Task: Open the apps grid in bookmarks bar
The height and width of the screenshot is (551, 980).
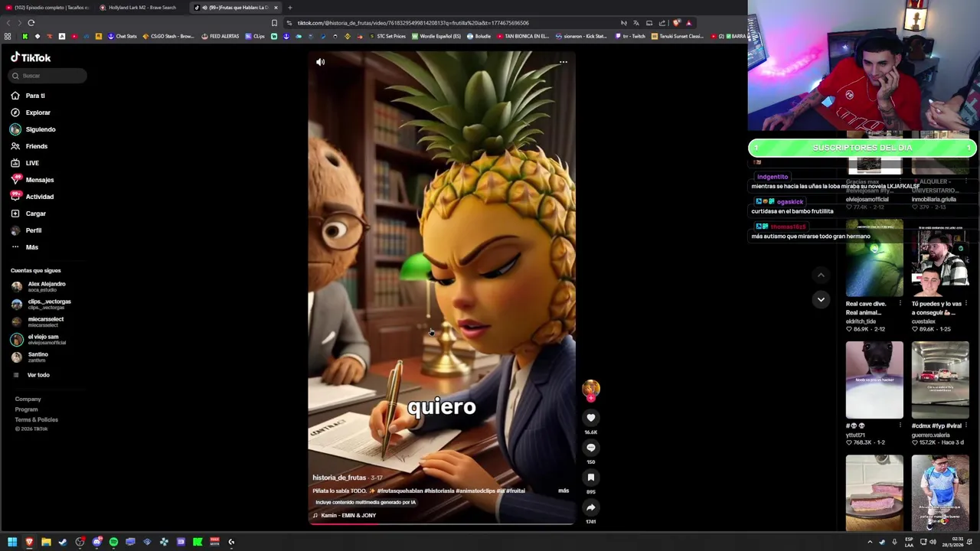Action: (8, 36)
